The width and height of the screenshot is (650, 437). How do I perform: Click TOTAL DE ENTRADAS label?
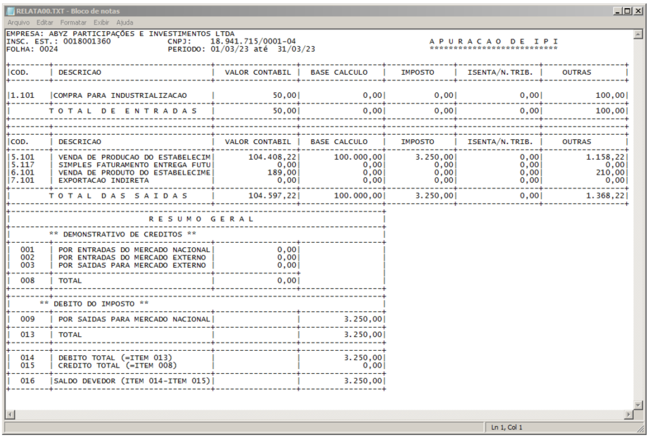coord(123,111)
